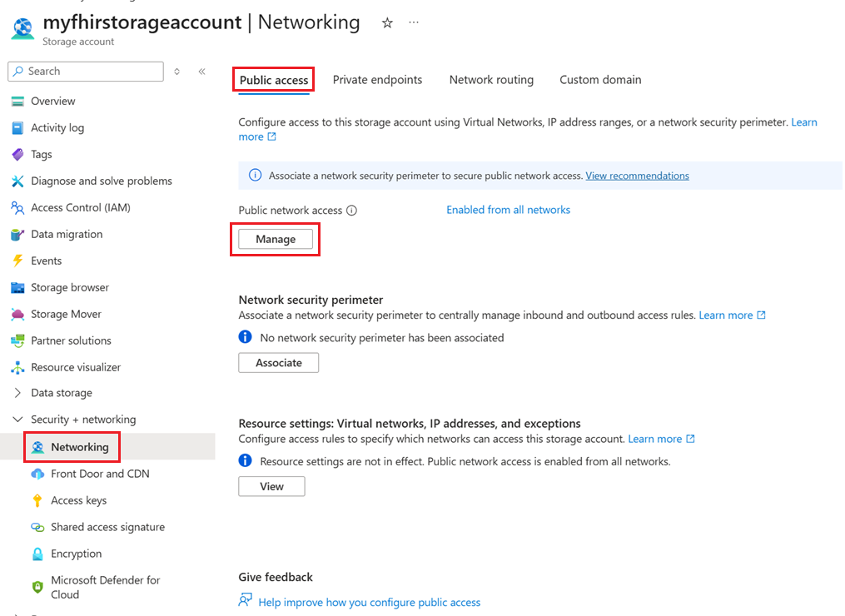Click the Networking globe icon in the sidebar
The width and height of the screenshot is (845, 616).
tap(37, 447)
